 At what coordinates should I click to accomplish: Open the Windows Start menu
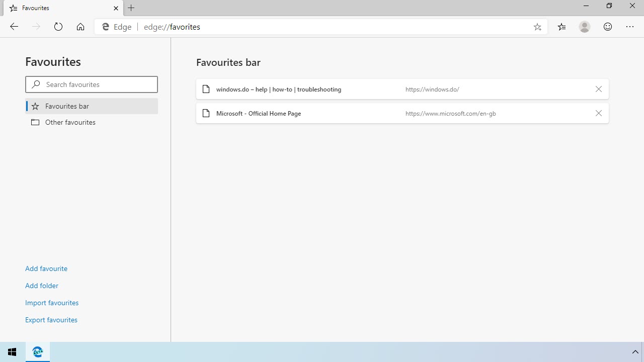pyautogui.click(x=12, y=352)
